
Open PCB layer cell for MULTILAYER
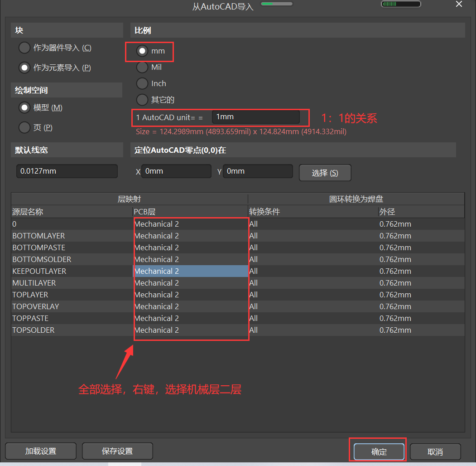[x=190, y=283]
